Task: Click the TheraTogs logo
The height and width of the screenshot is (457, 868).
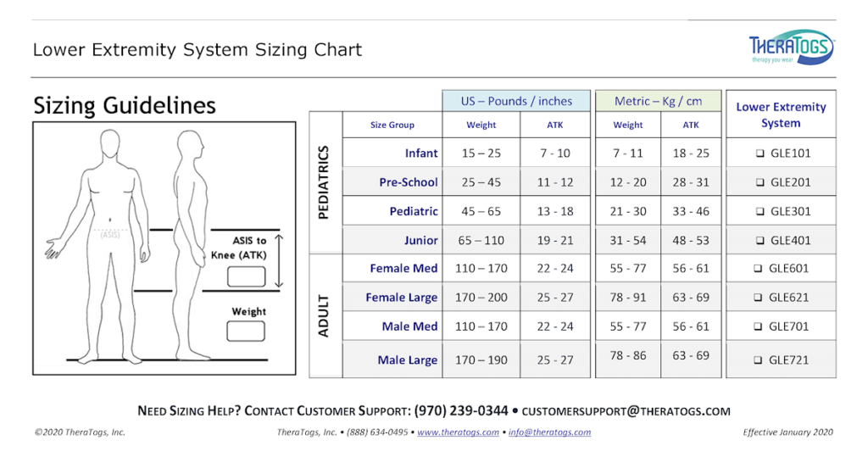Action: click(x=792, y=48)
